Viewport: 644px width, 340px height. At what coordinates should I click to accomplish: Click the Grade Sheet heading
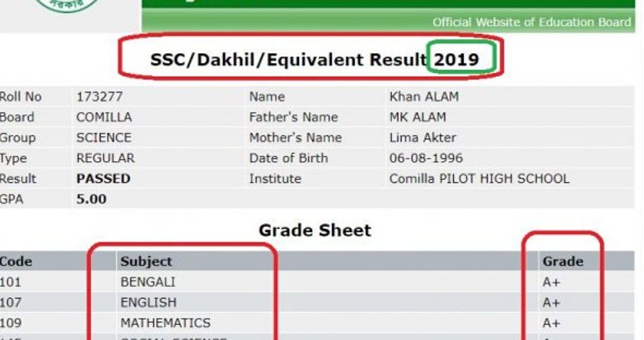[x=315, y=231]
